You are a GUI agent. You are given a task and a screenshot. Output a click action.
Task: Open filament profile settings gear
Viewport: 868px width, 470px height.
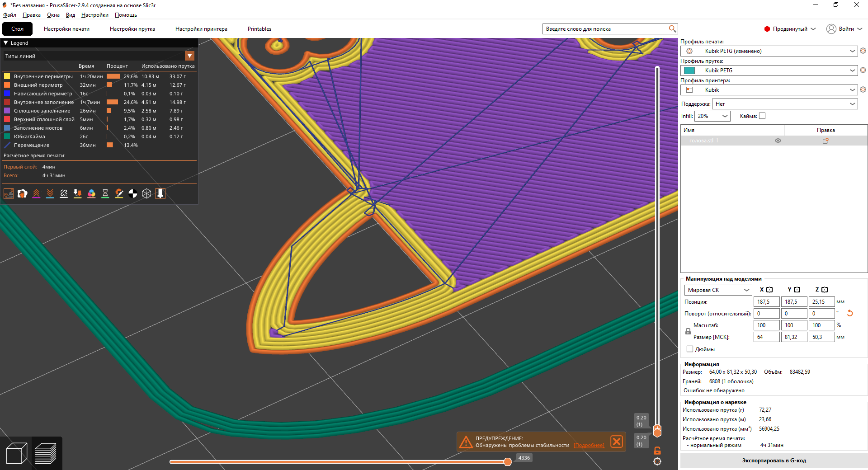[863, 70]
